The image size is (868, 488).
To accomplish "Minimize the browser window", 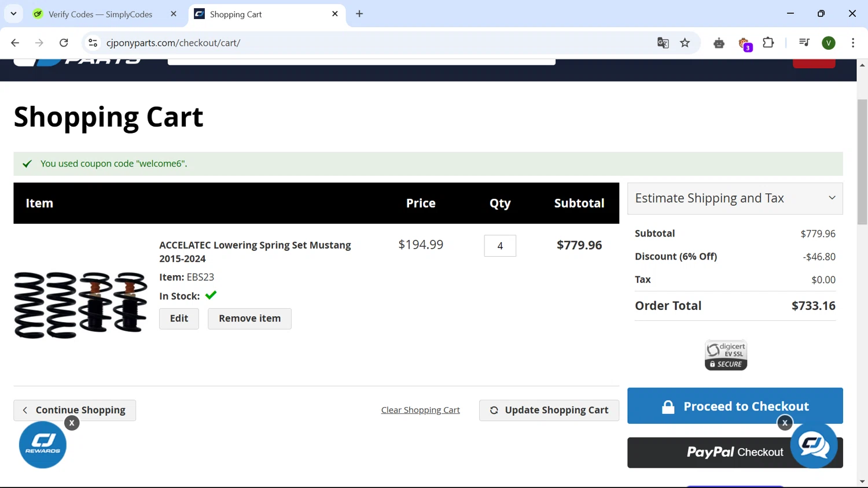I will coord(790,13).
